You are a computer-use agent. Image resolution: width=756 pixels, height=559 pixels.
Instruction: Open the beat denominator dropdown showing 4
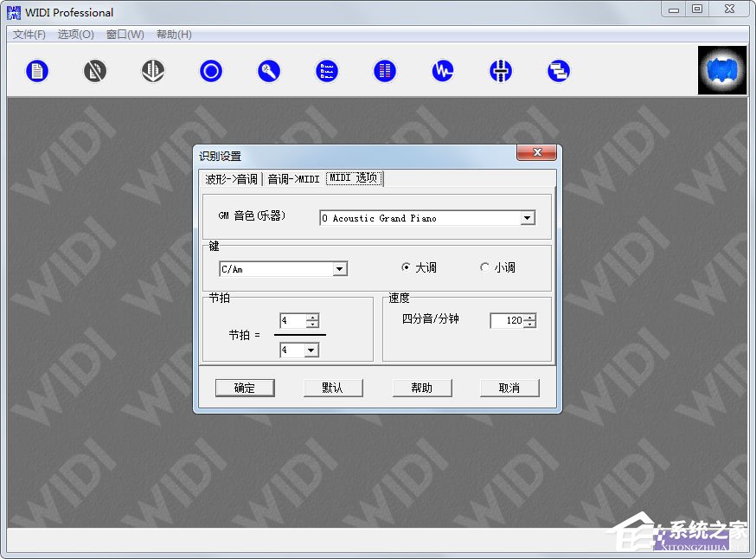pyautogui.click(x=311, y=350)
